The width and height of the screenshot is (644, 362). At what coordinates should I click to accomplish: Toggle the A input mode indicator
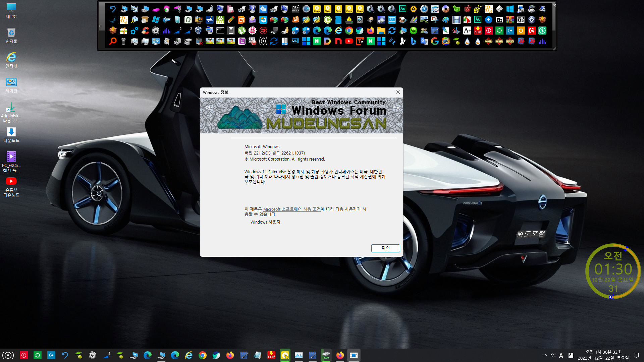[561, 356]
